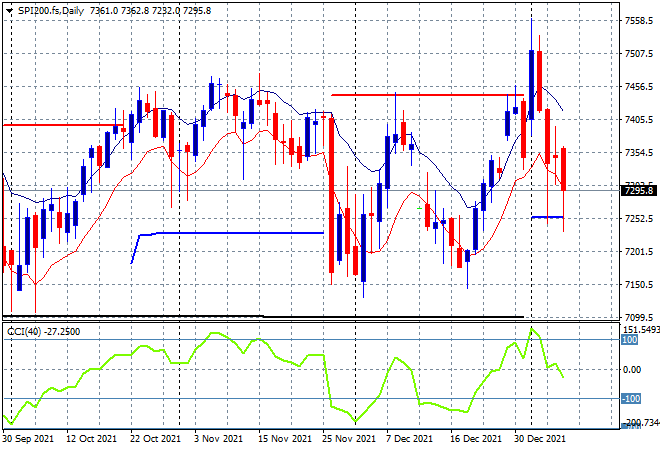Viewport: 660px width, 450px height.
Task: Click the 25 Nov 2021 date label
Action: [349, 439]
